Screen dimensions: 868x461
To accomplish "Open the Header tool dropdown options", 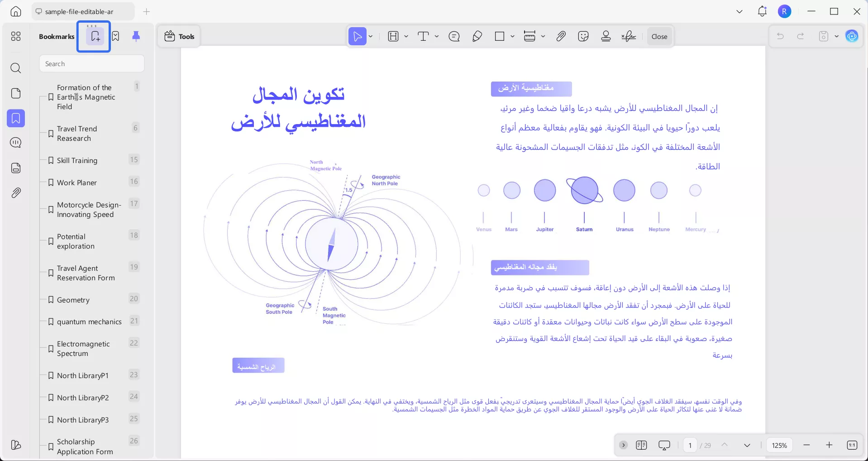I will 405,36.
